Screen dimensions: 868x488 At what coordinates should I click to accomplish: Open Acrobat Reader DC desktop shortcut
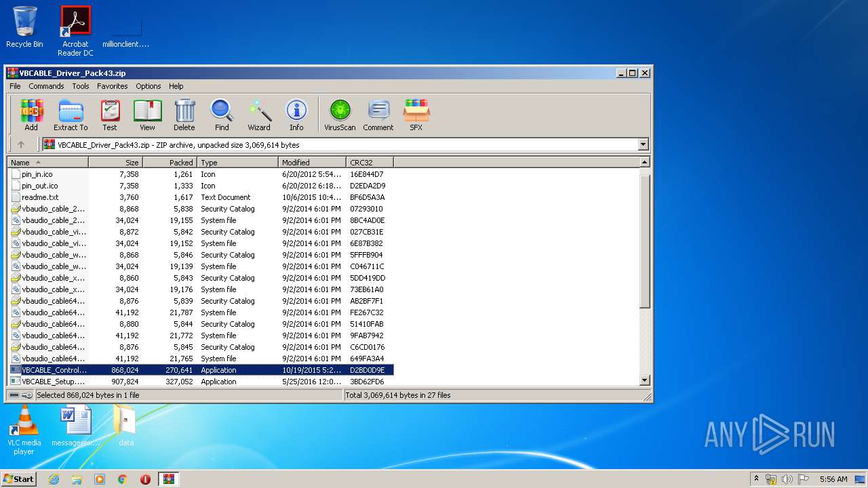(75, 31)
